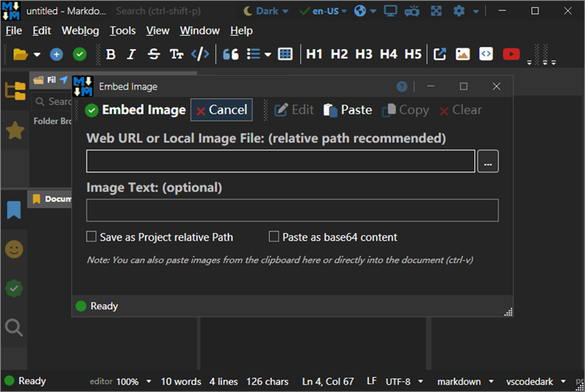Apply italic formatting in the toolbar
The height and width of the screenshot is (392, 585).
pyautogui.click(x=131, y=55)
